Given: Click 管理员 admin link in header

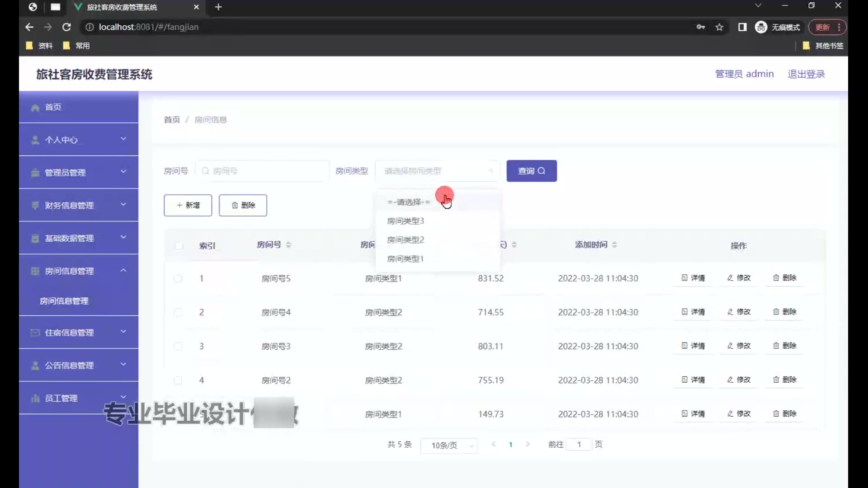Looking at the screenshot, I should (x=744, y=74).
